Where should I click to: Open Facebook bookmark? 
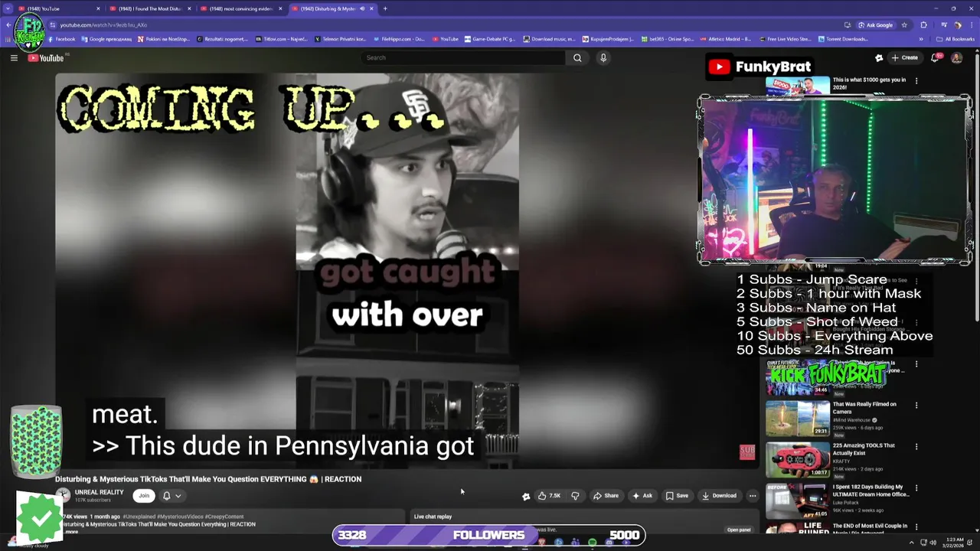pyautogui.click(x=60, y=39)
